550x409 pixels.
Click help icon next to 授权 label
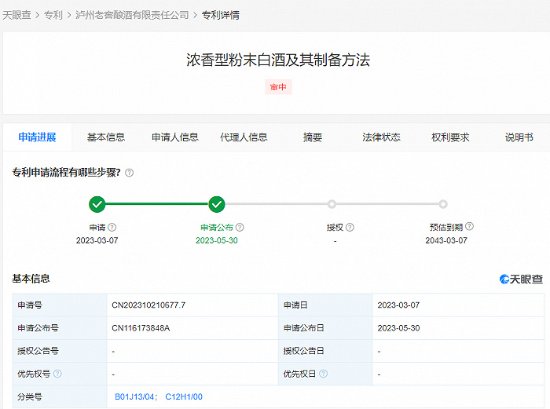350,227
